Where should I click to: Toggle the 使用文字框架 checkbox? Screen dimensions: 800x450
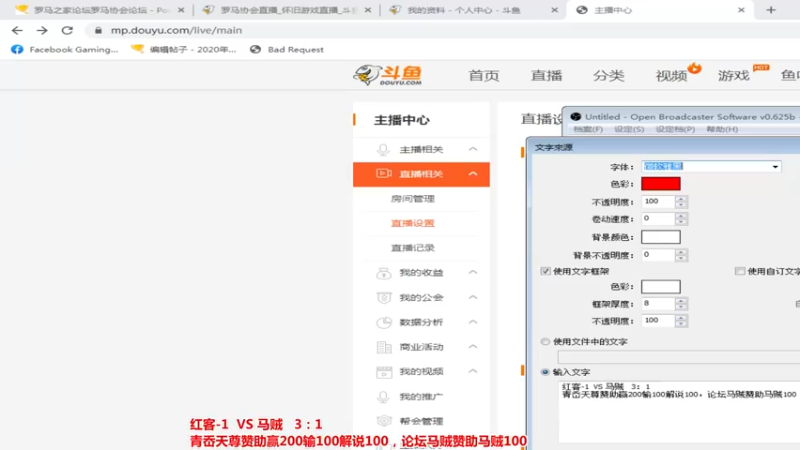click(545, 271)
